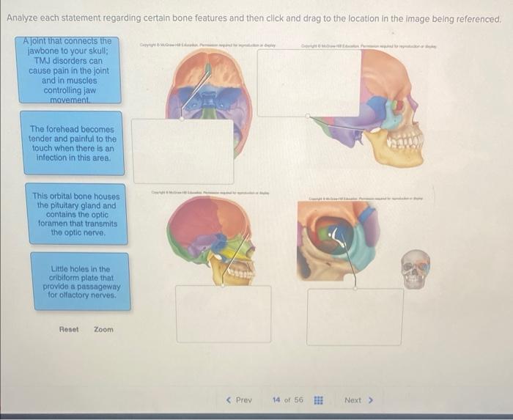Click the Reset button

point(69,329)
